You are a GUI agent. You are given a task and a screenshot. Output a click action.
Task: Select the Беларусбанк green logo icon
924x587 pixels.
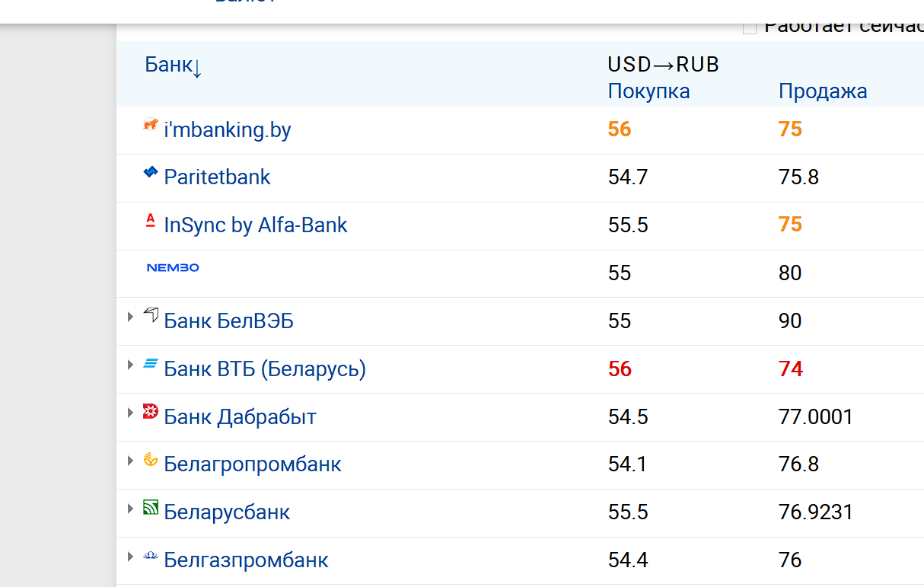tap(151, 508)
